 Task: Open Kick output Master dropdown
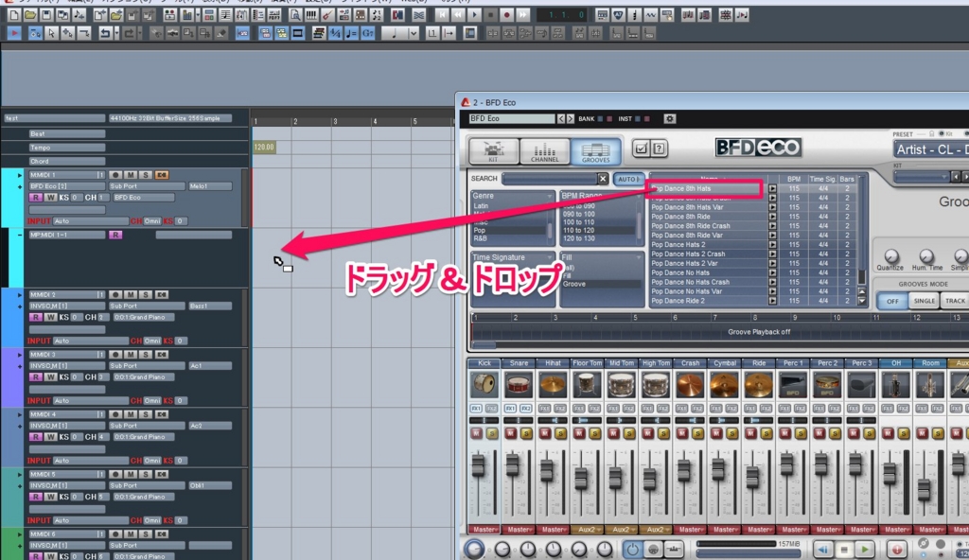(x=484, y=530)
